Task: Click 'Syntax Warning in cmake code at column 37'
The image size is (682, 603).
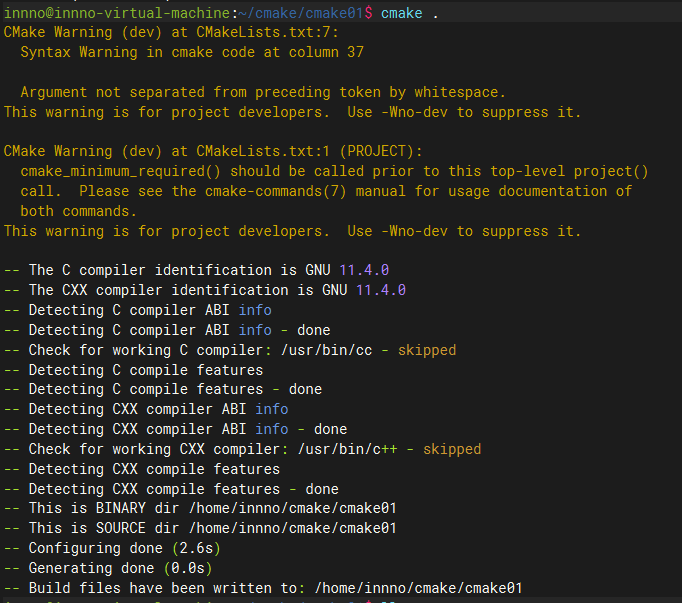Action: (192, 52)
